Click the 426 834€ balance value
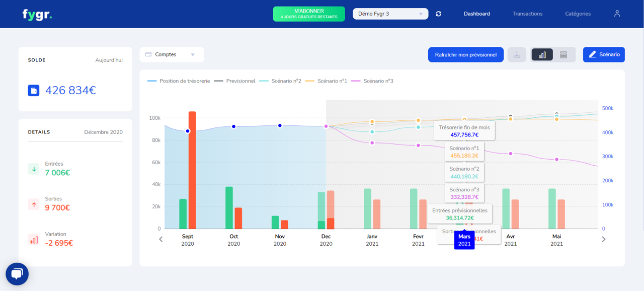 click(x=71, y=91)
